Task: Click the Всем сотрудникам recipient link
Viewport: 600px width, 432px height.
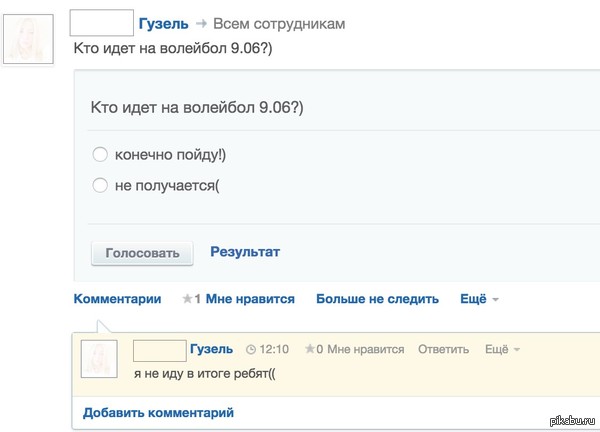Action: coord(279,23)
